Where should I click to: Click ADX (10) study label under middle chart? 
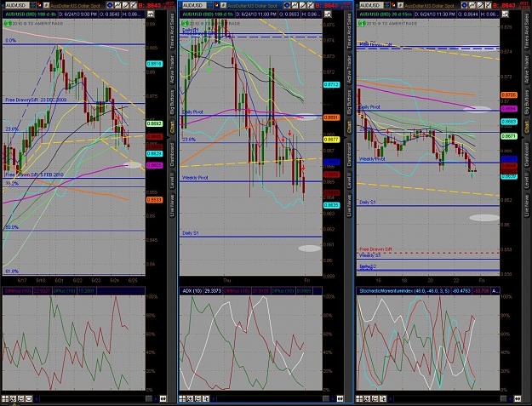pos(192,291)
